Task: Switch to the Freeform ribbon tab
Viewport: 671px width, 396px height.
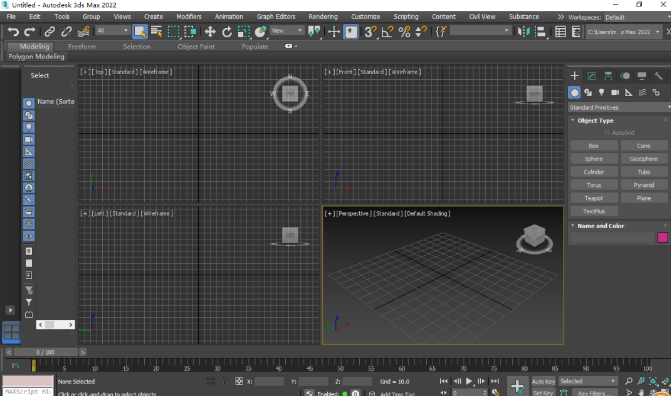Action: pos(82,47)
